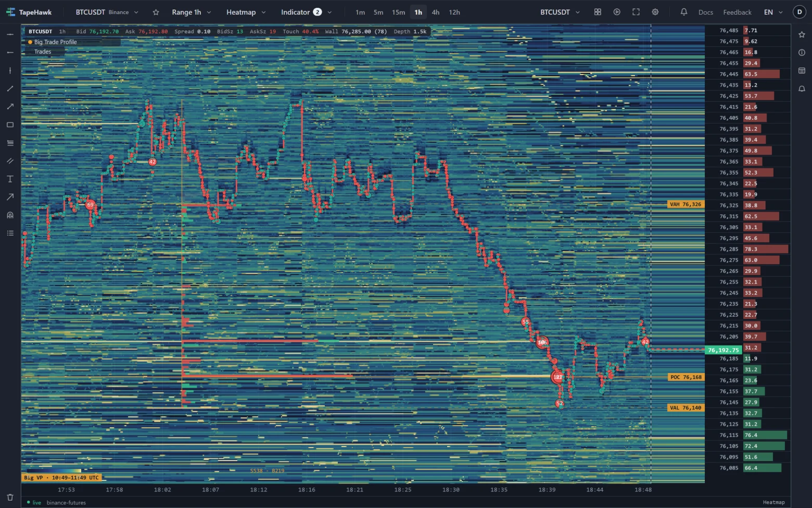Open chart settings gear icon
The width and height of the screenshot is (812, 508).
coord(655,12)
